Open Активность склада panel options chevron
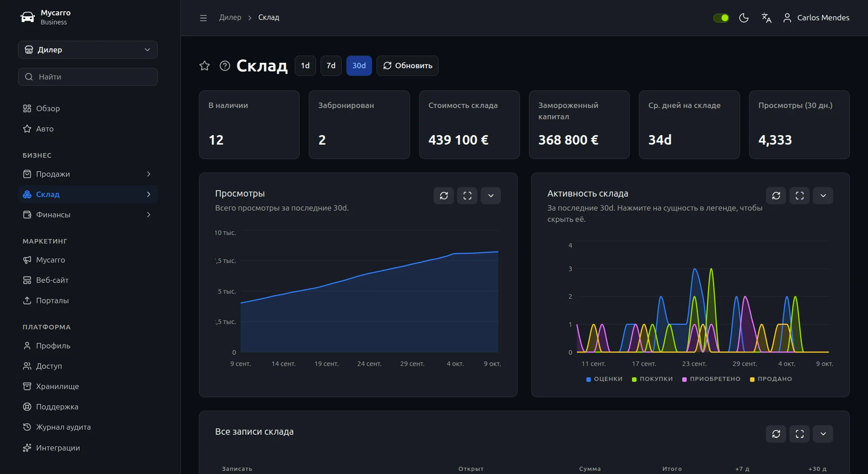The width and height of the screenshot is (868, 474). (823, 196)
